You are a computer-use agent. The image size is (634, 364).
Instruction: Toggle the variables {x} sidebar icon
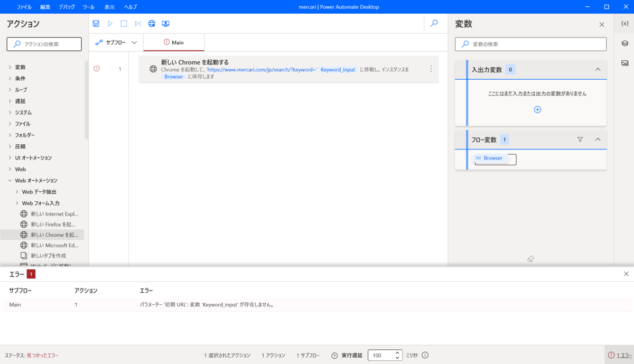click(x=624, y=24)
